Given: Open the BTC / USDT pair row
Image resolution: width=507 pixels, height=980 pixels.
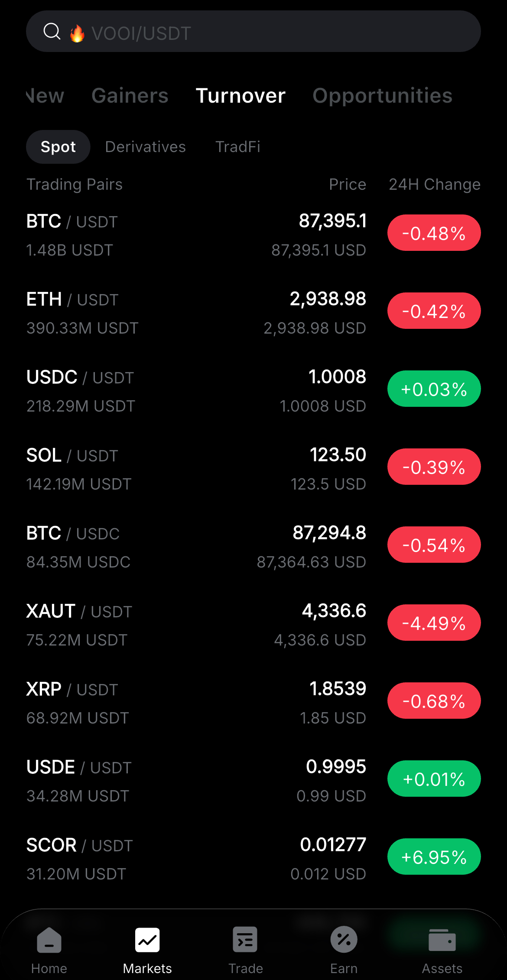Looking at the screenshot, I should coord(173,234).
